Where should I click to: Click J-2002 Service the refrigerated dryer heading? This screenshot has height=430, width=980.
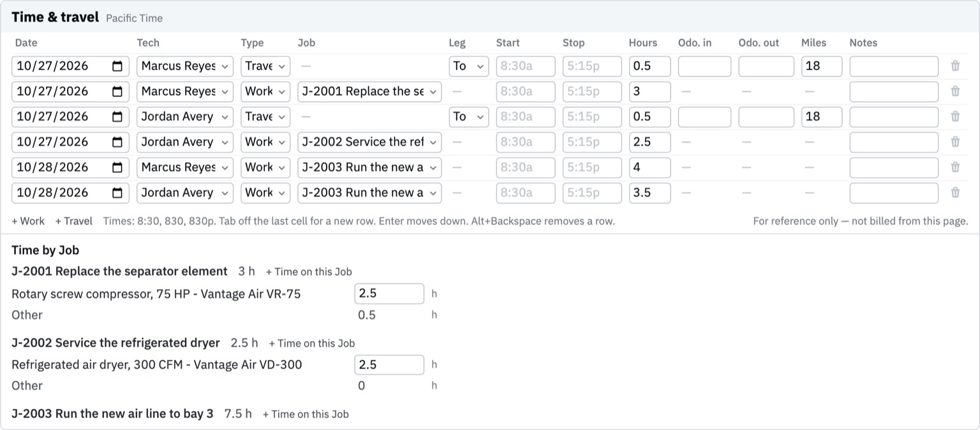pyautogui.click(x=115, y=343)
